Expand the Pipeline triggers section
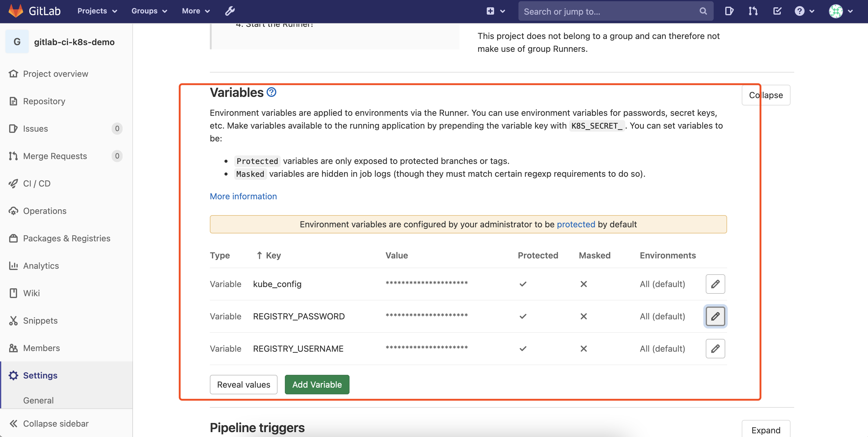This screenshot has height=437, width=868. [766, 430]
